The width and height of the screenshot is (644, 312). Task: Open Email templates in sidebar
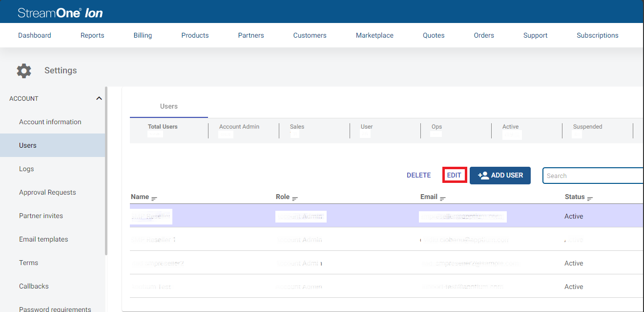[43, 239]
